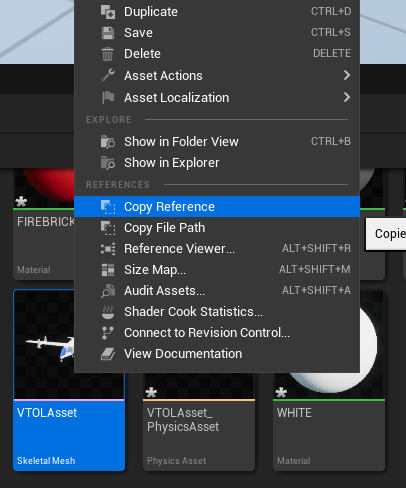Screen dimensions: 406x488
Task: Click the Shader Cook Statistics bowl icon
Action: point(108,312)
